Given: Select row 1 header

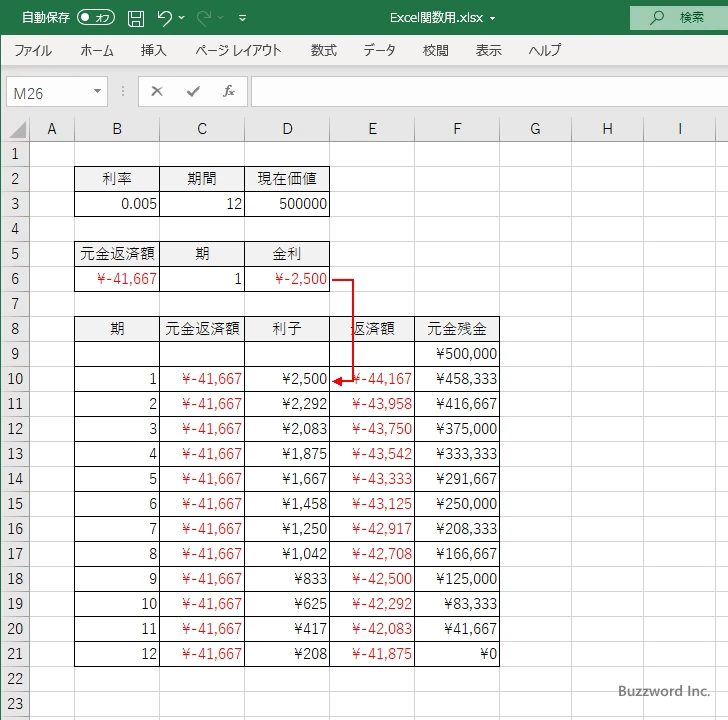Looking at the screenshot, I should [15, 154].
